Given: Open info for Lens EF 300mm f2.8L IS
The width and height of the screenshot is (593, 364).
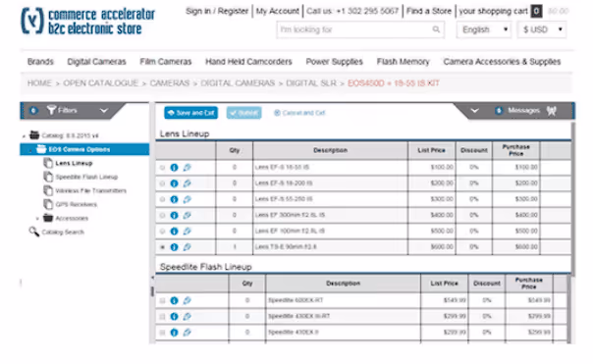Looking at the screenshot, I should (174, 215).
